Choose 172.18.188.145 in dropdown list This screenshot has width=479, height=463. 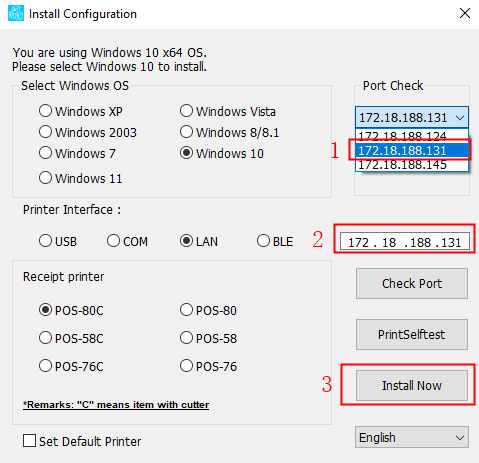[x=412, y=165]
